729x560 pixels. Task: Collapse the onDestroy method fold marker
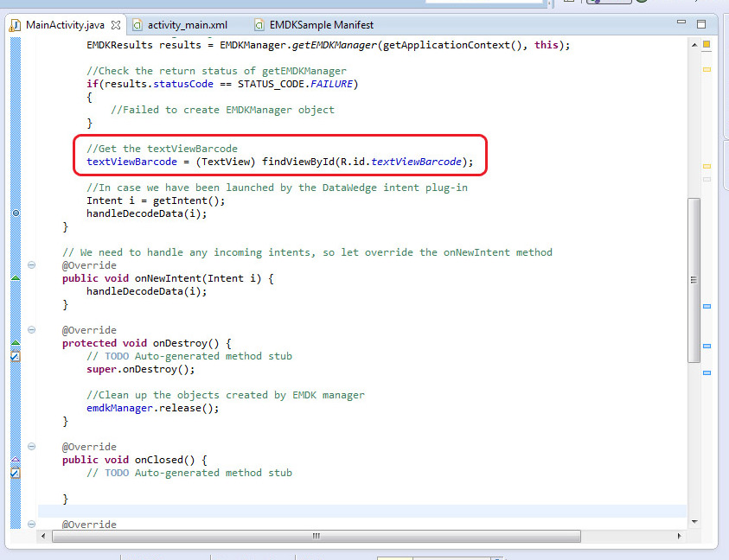(32, 330)
